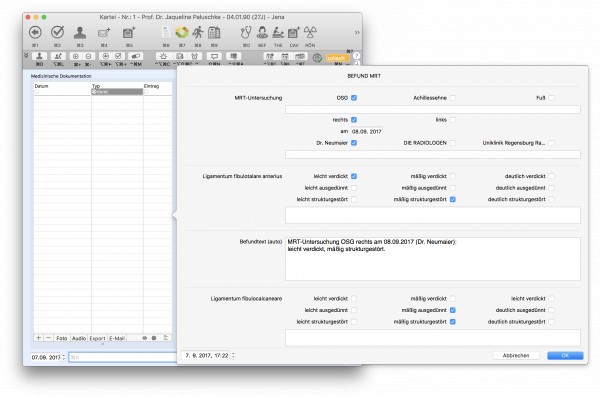Image resolution: width=600 pixels, height=398 pixels.
Task: Check the Achillessehne checkbox
Action: click(x=453, y=98)
